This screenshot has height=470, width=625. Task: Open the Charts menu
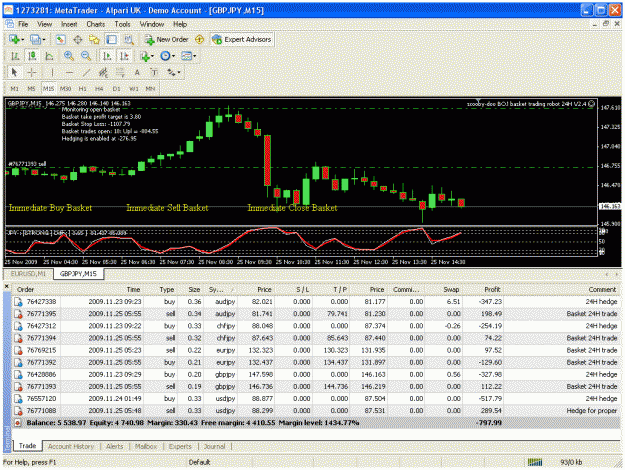click(96, 24)
